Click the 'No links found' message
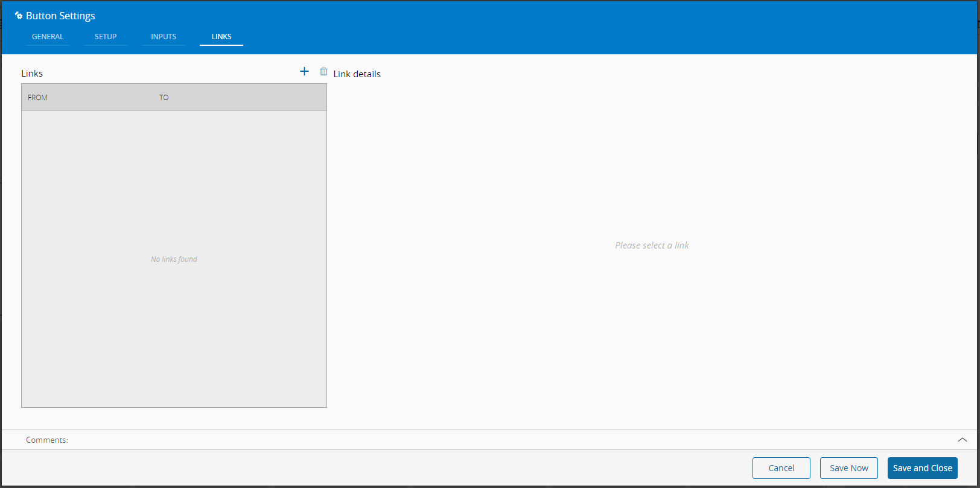Screen dimensions: 980x488 pos(174,259)
